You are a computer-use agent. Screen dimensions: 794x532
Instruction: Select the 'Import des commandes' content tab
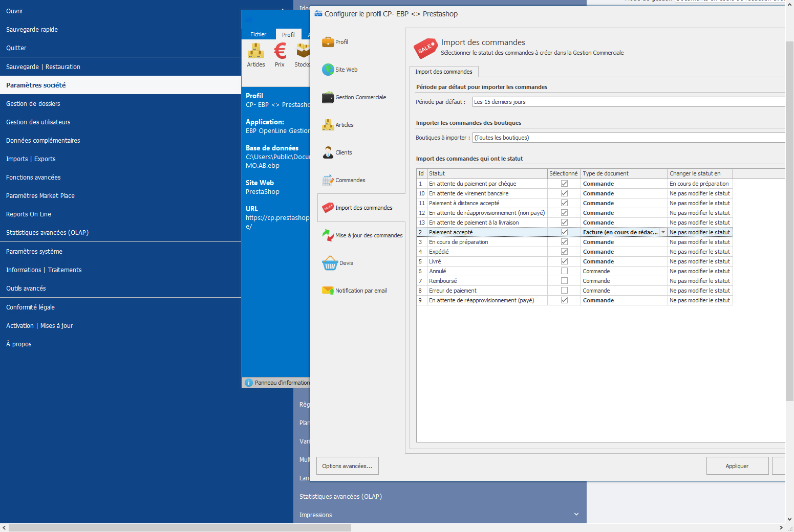[x=444, y=72]
